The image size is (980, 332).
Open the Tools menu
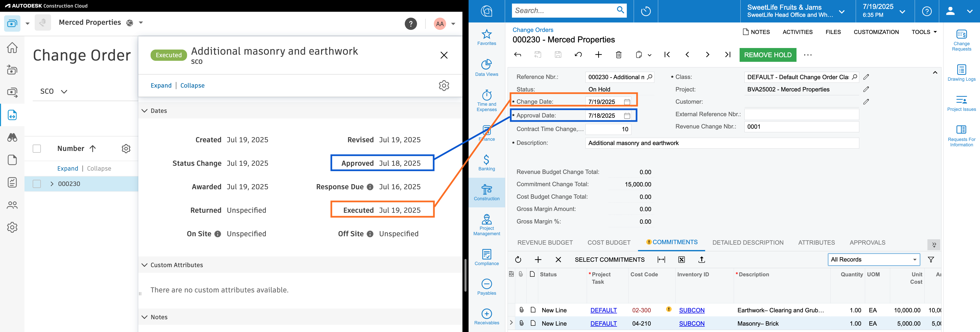click(924, 32)
